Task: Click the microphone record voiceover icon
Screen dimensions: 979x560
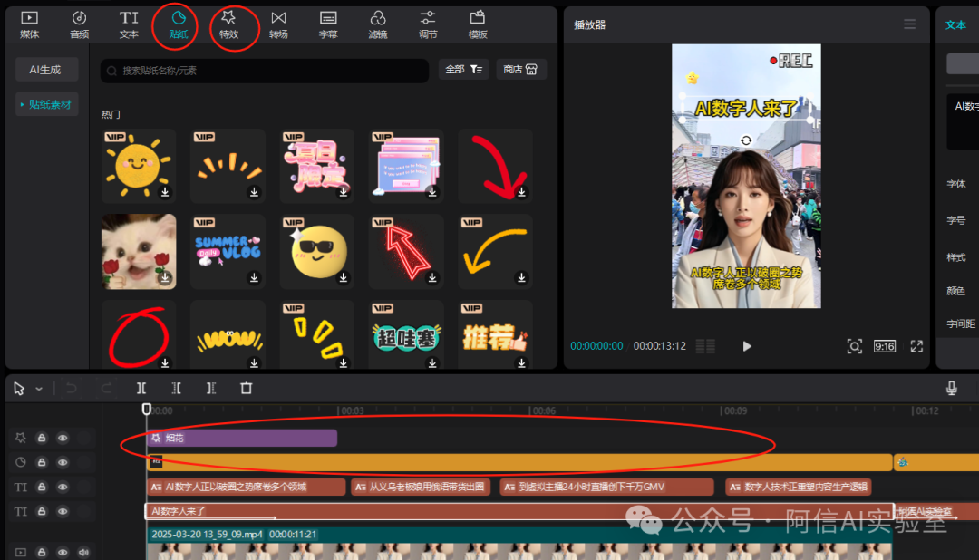Action: (x=951, y=388)
